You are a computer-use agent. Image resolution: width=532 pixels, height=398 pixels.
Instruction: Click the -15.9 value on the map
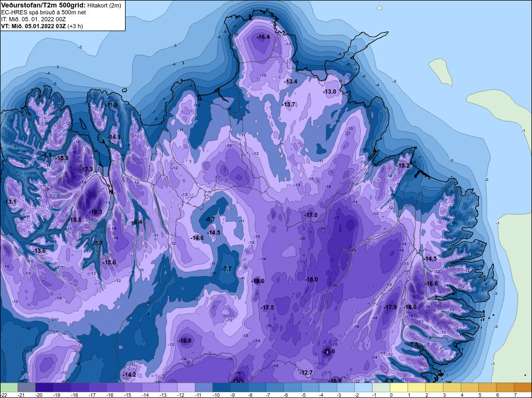click(x=62, y=158)
